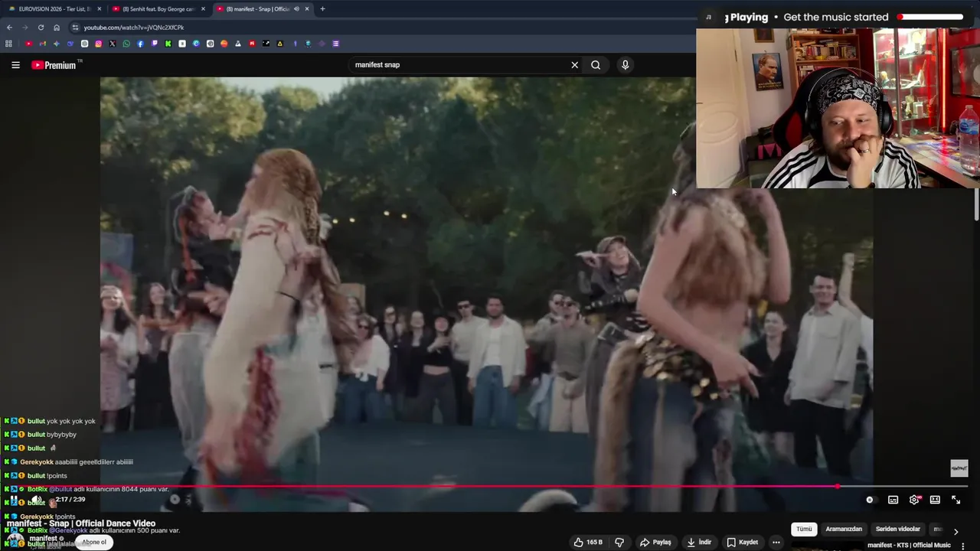
Task: Open options for manifest - KTS video
Action: pos(962,546)
